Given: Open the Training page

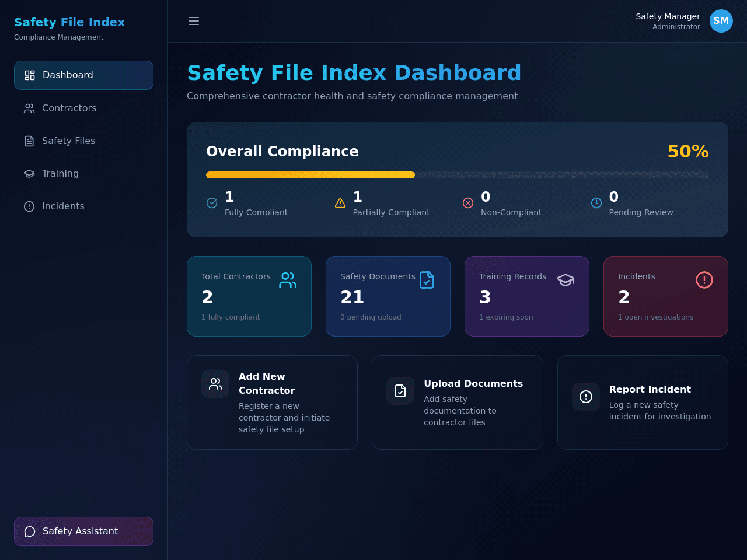Looking at the screenshot, I should (83, 174).
